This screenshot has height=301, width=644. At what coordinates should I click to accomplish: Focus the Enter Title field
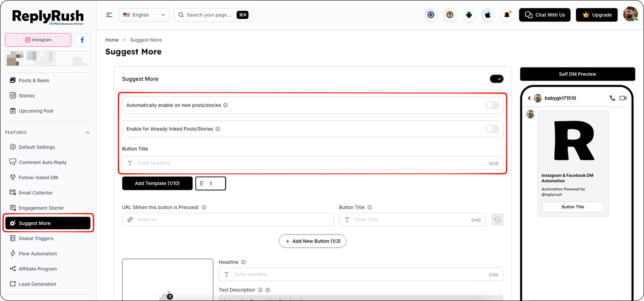point(413,220)
